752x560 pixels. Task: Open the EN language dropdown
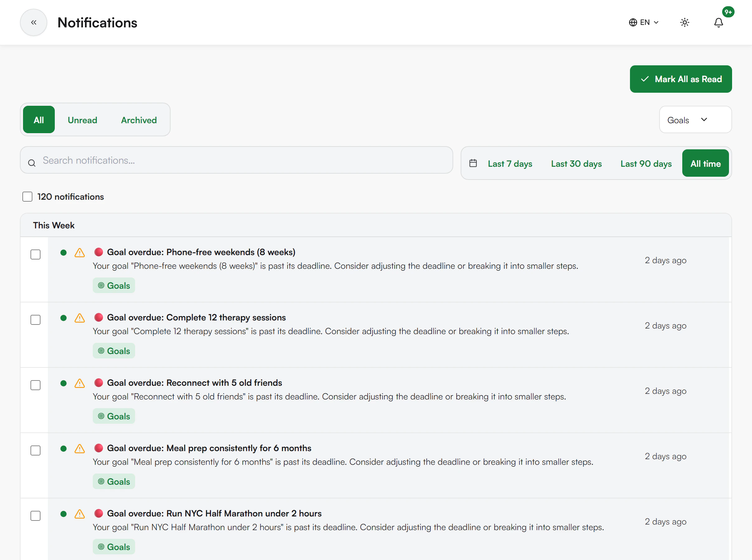(643, 22)
